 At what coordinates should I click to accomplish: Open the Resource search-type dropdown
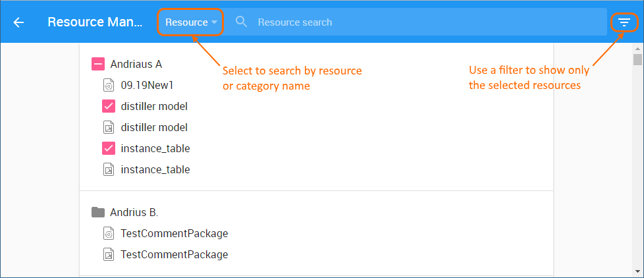[186, 22]
